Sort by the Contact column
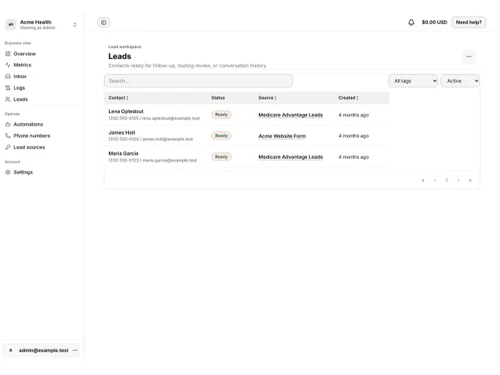Screen dimensions: 500x375 click(x=118, y=98)
